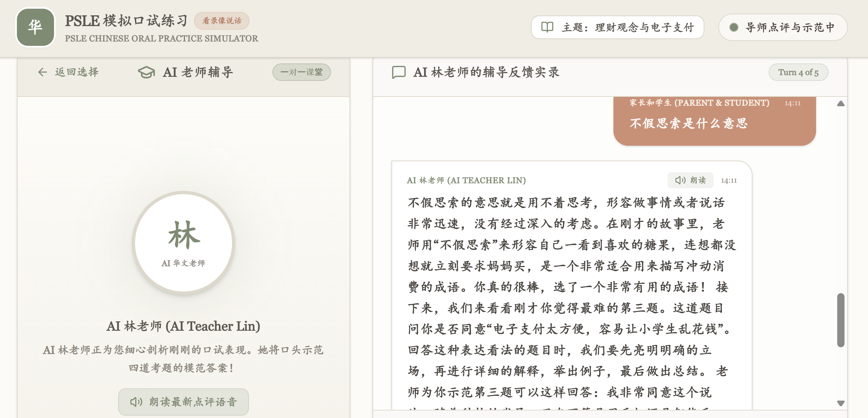Screen dimensions: 868x418
Task: Click the 看录像说话 badge
Action: [222, 21]
